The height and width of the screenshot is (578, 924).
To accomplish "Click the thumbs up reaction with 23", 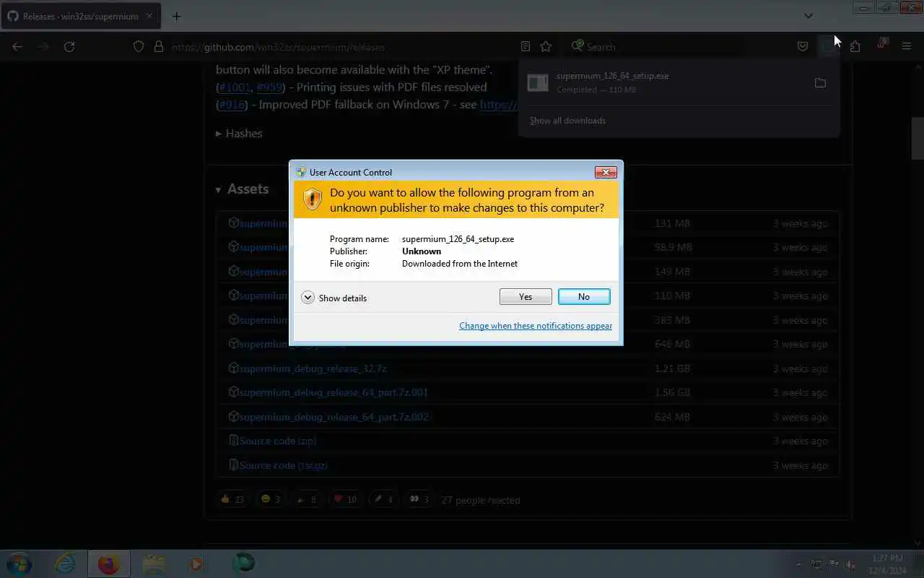I will coord(232,499).
